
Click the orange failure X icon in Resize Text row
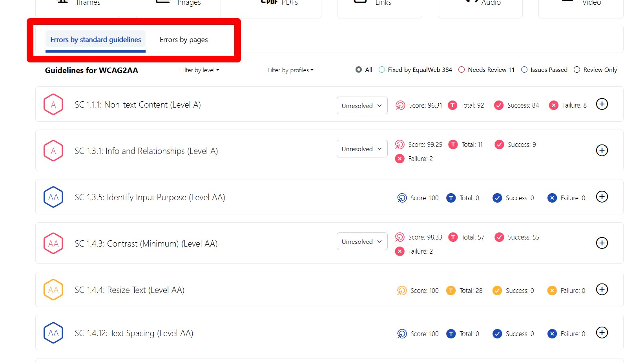point(552,291)
